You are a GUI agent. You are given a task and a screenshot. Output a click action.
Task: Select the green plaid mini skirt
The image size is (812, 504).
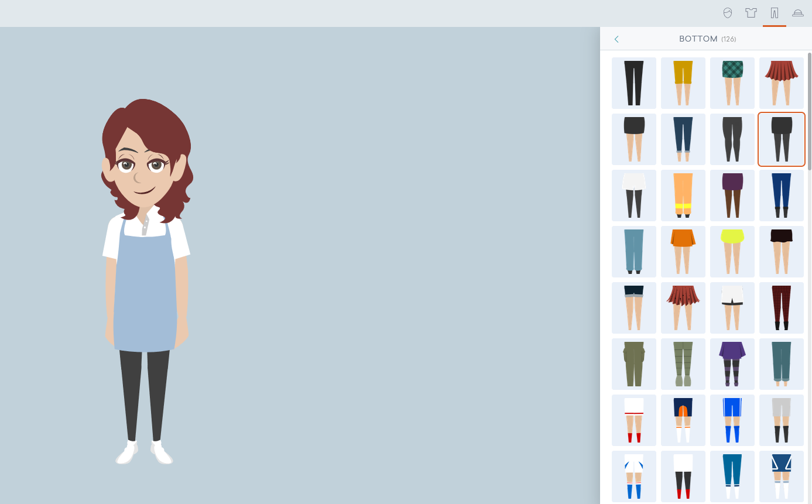[x=732, y=83]
